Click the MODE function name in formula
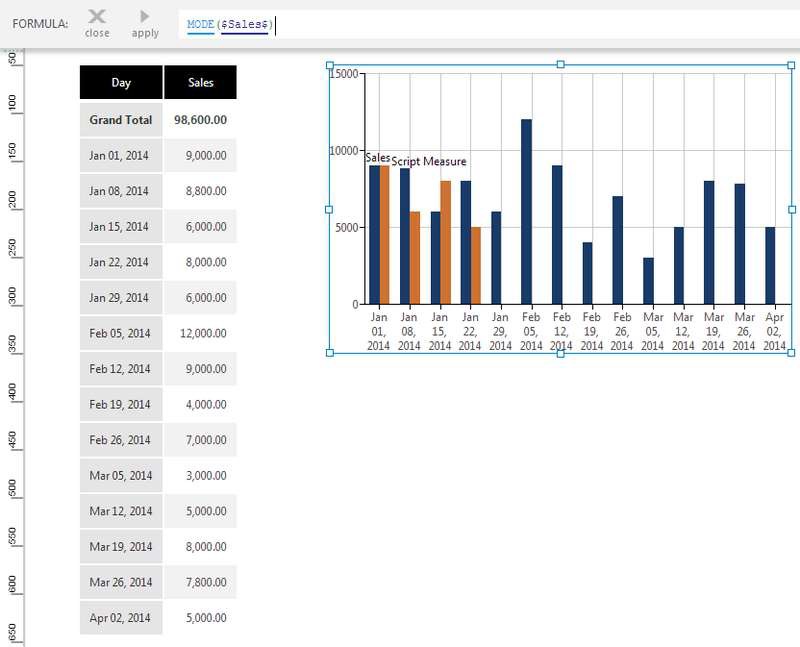The width and height of the screenshot is (800, 647). 200,24
